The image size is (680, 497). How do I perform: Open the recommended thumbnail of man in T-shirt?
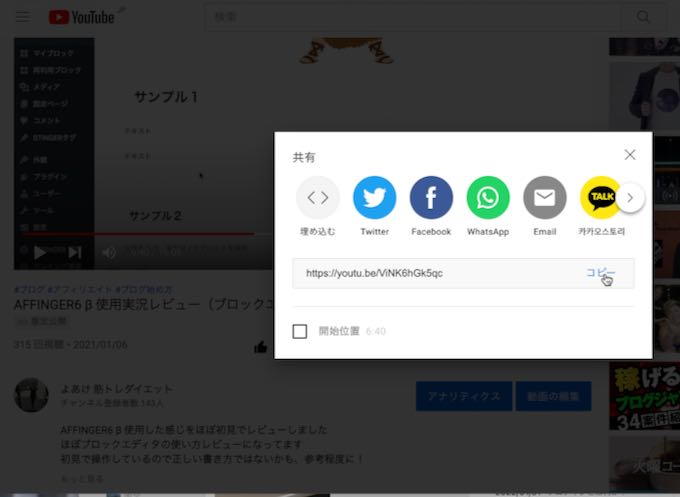click(644, 96)
